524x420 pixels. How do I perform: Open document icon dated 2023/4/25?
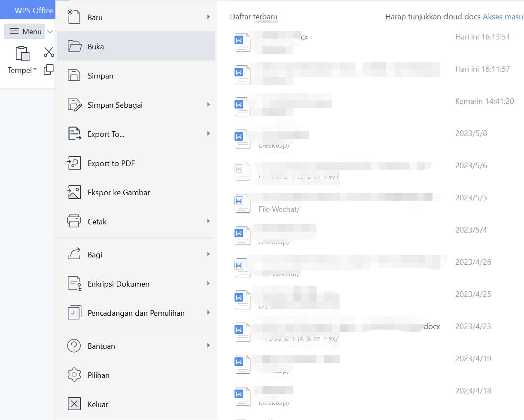coord(243,300)
